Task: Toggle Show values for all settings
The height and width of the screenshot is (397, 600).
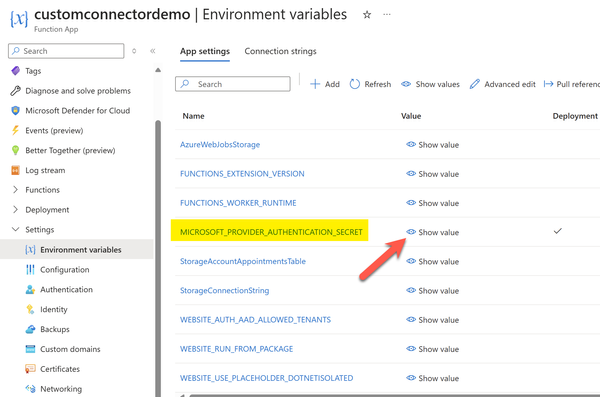Action: (x=430, y=84)
